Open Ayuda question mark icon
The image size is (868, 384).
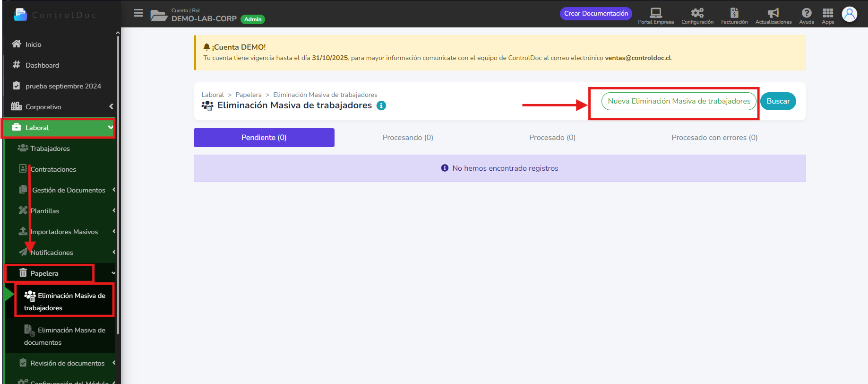coord(807,13)
